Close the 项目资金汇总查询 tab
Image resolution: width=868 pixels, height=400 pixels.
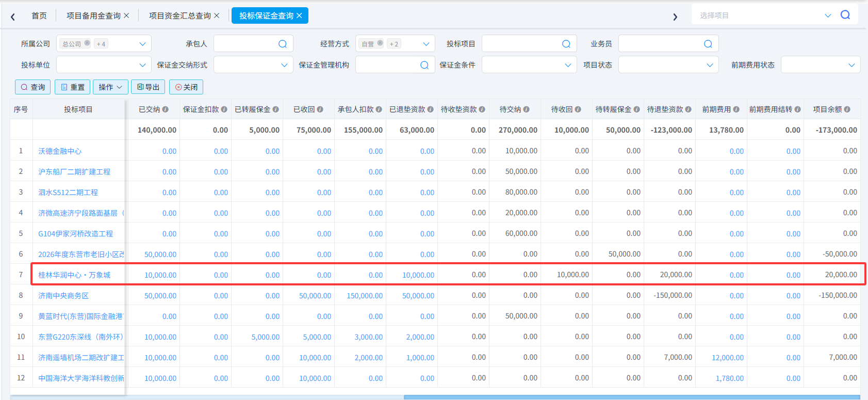click(217, 16)
